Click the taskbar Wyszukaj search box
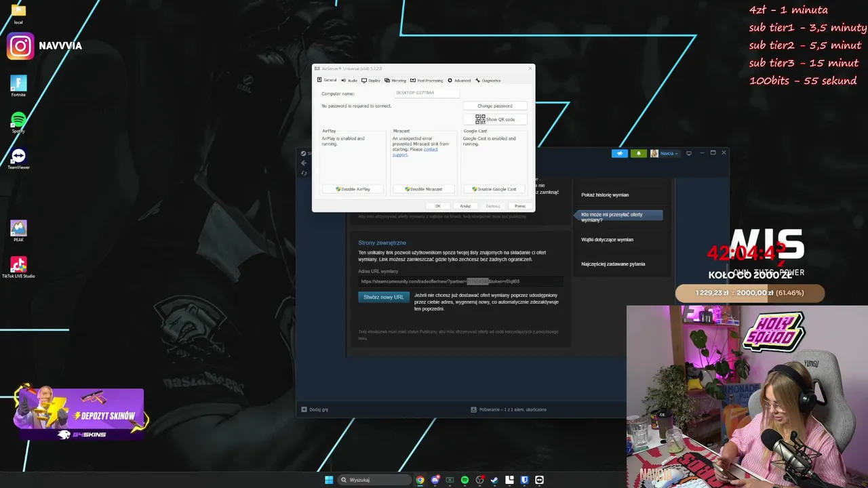Screen dimensions: 868x488 [376, 480]
